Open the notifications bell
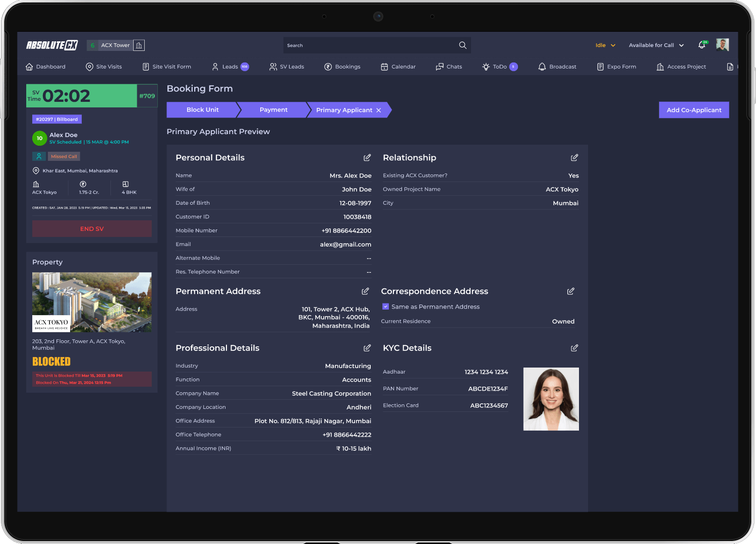 coord(702,45)
